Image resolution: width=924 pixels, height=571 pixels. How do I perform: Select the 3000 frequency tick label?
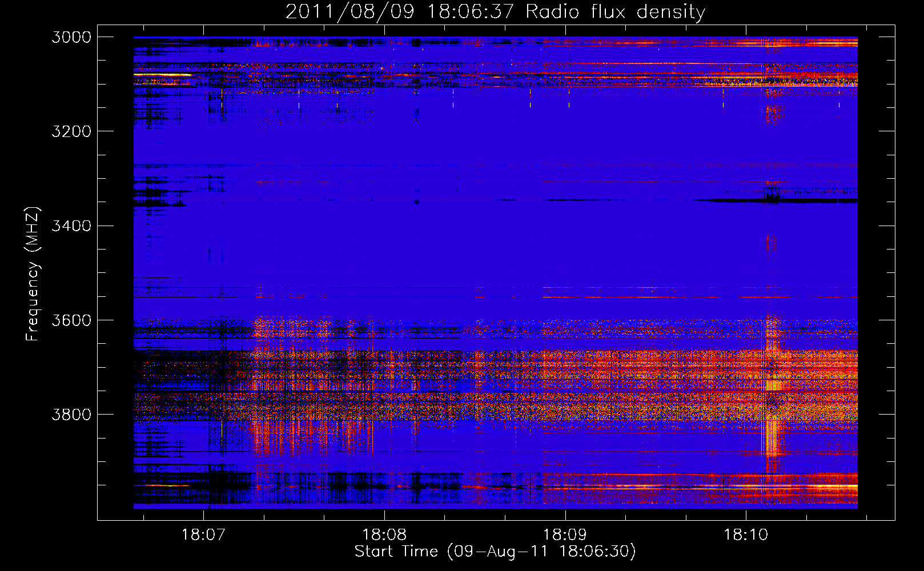pyautogui.click(x=71, y=37)
